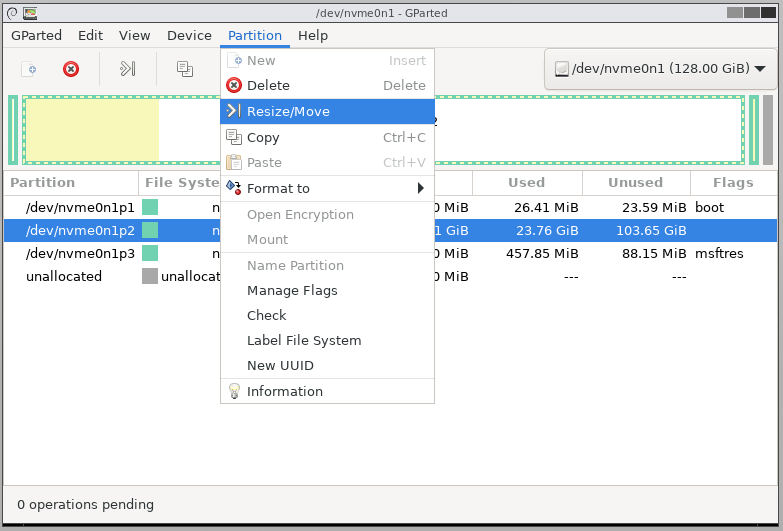The image size is (783, 531).
Task: Click the Resize/Move arrow icon in menu
Action: pos(234,111)
